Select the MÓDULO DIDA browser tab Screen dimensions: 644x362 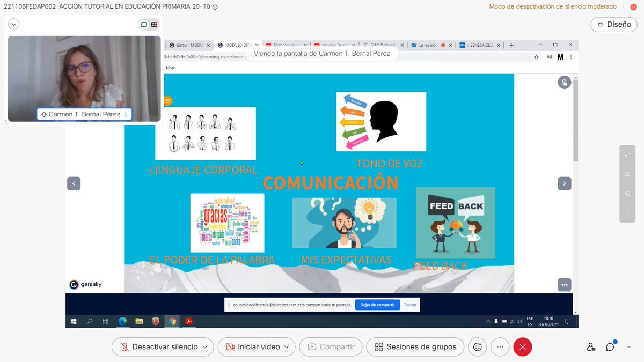click(x=238, y=45)
